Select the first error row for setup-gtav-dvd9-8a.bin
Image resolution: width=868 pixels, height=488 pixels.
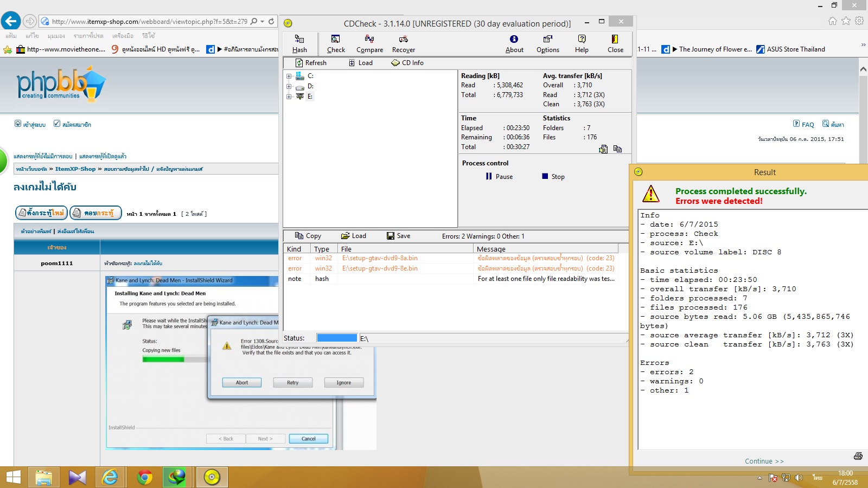click(x=380, y=259)
